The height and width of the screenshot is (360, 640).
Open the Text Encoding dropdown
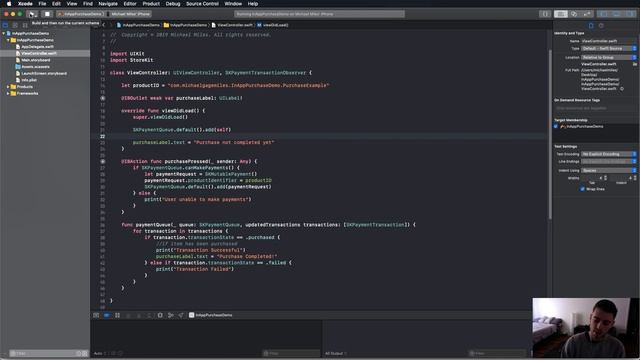(609, 154)
